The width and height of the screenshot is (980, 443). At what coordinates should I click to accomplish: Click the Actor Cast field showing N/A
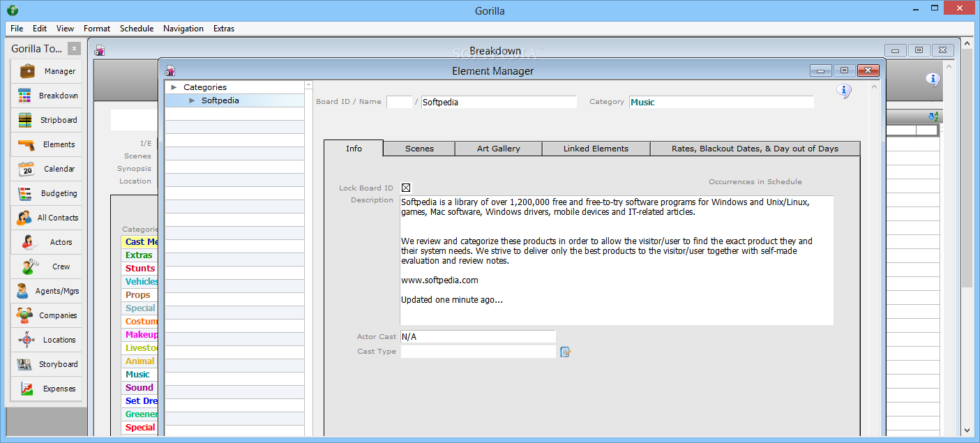pos(478,336)
